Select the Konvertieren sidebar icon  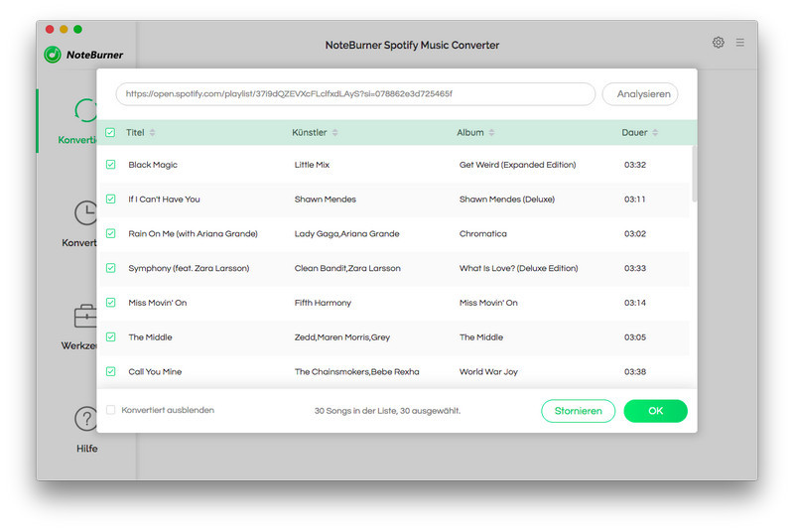click(x=87, y=110)
